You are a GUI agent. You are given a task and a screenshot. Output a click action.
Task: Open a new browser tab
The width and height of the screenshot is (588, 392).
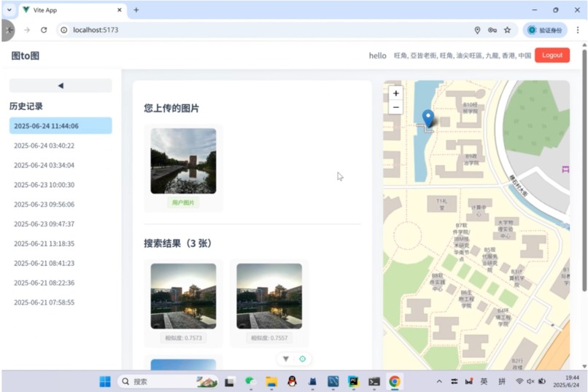click(x=136, y=10)
